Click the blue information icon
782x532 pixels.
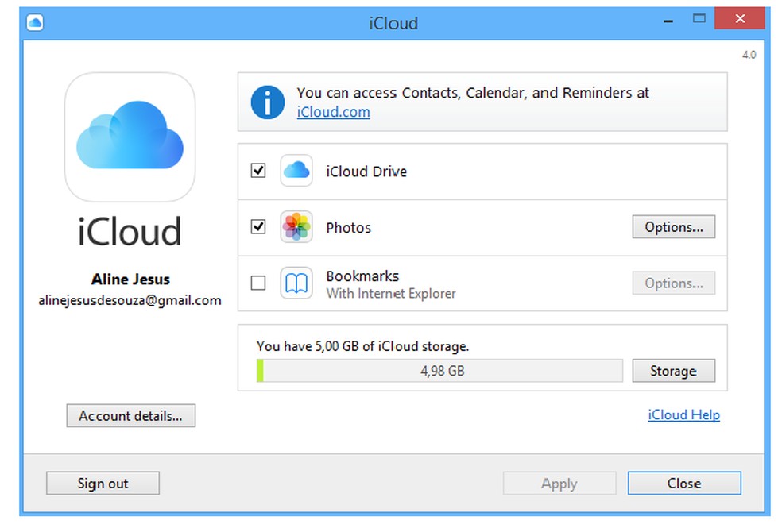(x=268, y=102)
